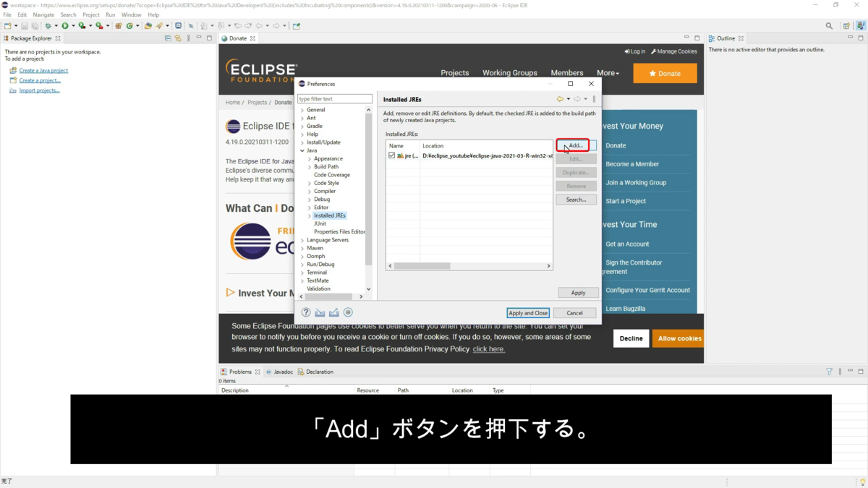Open the Project menu
Image resolution: width=868 pixels, height=488 pixels.
click(91, 14)
